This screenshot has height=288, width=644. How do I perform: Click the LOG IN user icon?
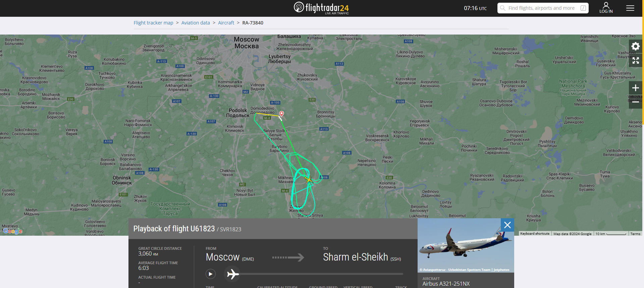pos(606,8)
